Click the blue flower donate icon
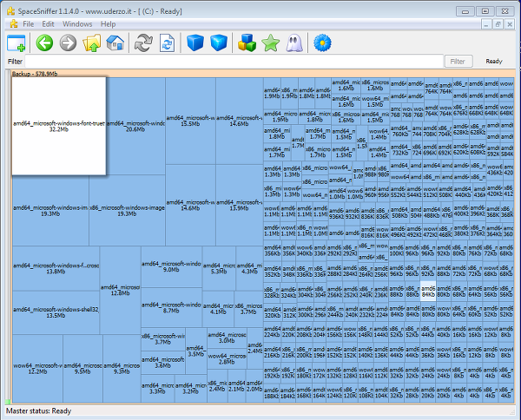The height and width of the screenshot is (420, 521). tap(322, 43)
